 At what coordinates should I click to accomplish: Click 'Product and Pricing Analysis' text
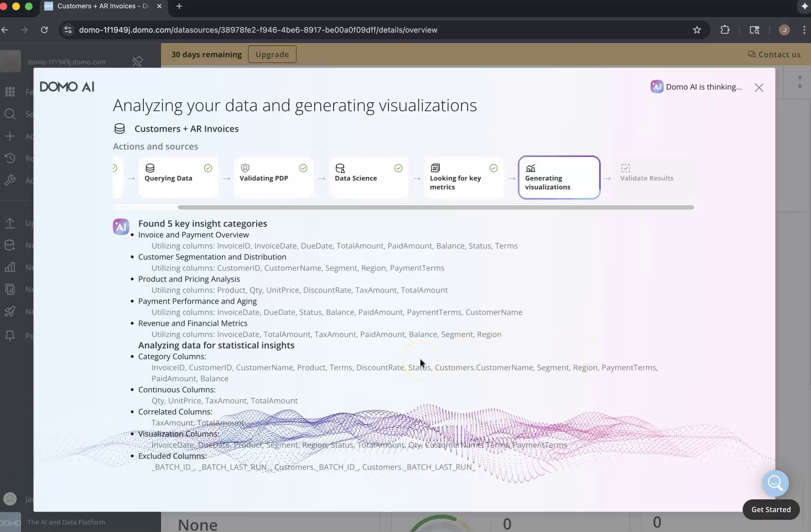(189, 279)
